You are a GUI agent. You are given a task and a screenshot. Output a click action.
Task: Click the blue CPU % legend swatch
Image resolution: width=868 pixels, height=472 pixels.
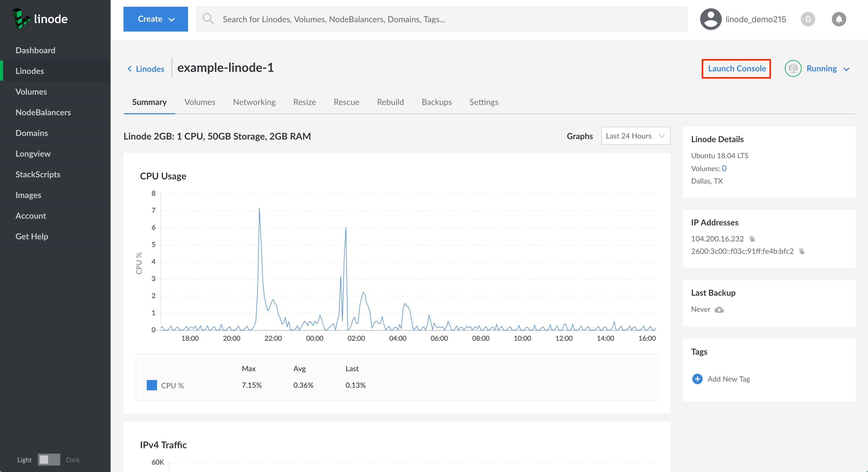tap(152, 385)
